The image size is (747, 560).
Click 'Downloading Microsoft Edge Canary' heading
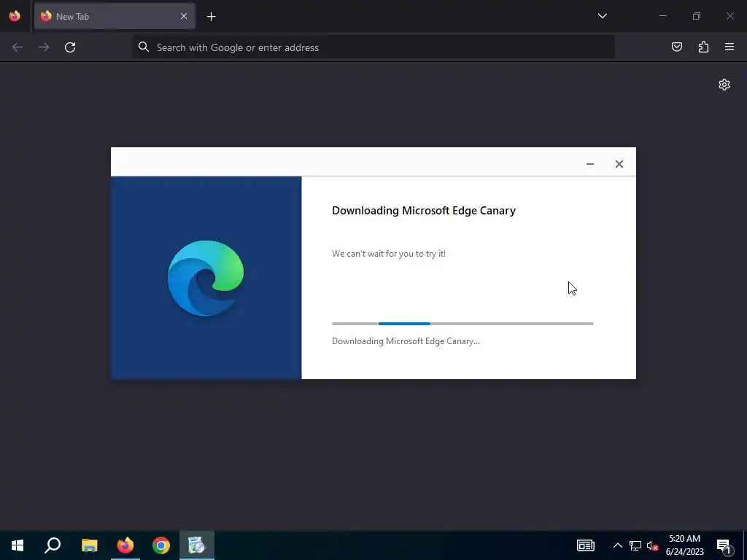[424, 211]
